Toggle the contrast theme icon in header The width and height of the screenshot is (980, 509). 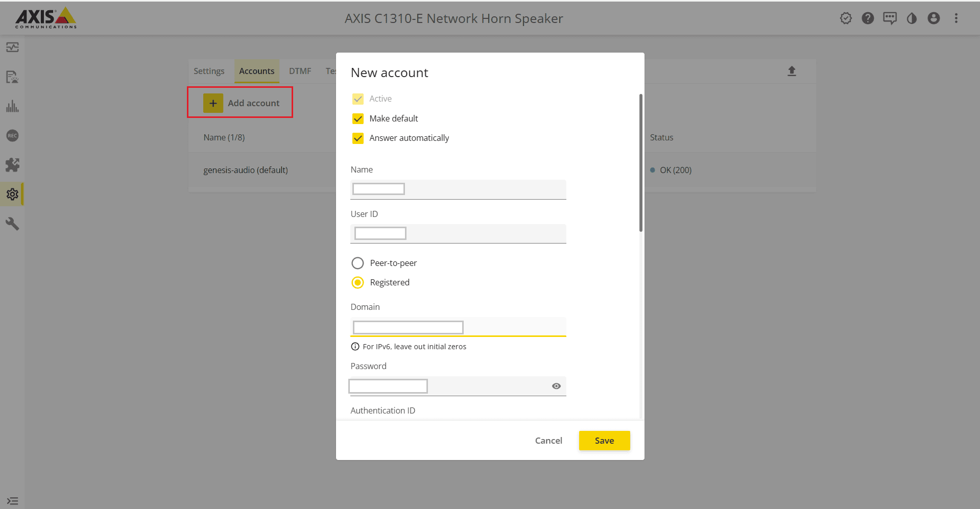tap(912, 18)
